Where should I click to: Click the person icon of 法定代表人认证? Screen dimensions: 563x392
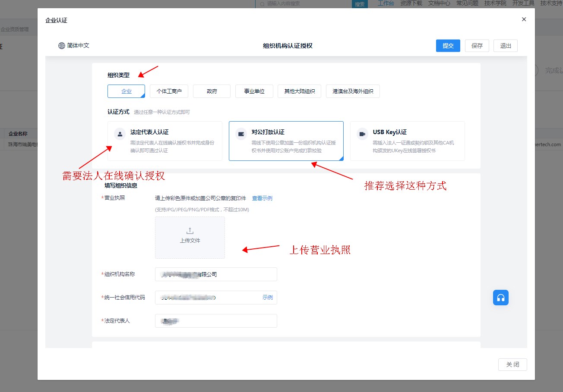point(120,134)
